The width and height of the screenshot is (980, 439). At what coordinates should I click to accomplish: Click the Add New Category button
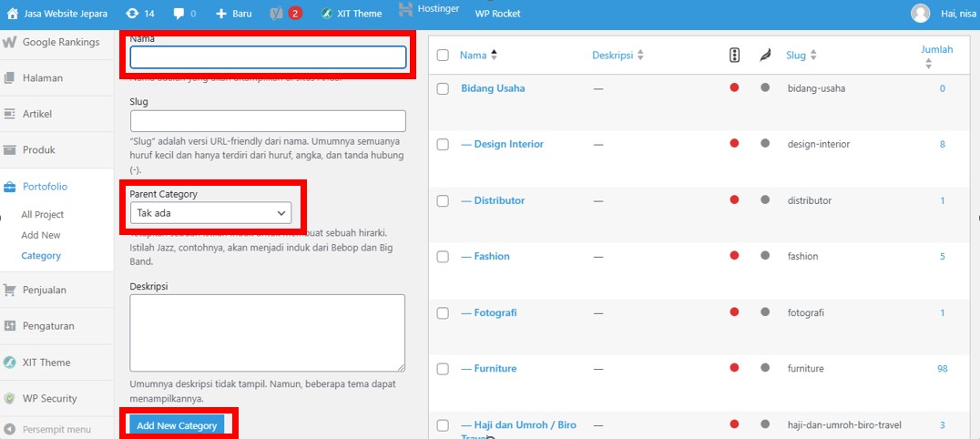click(x=177, y=425)
